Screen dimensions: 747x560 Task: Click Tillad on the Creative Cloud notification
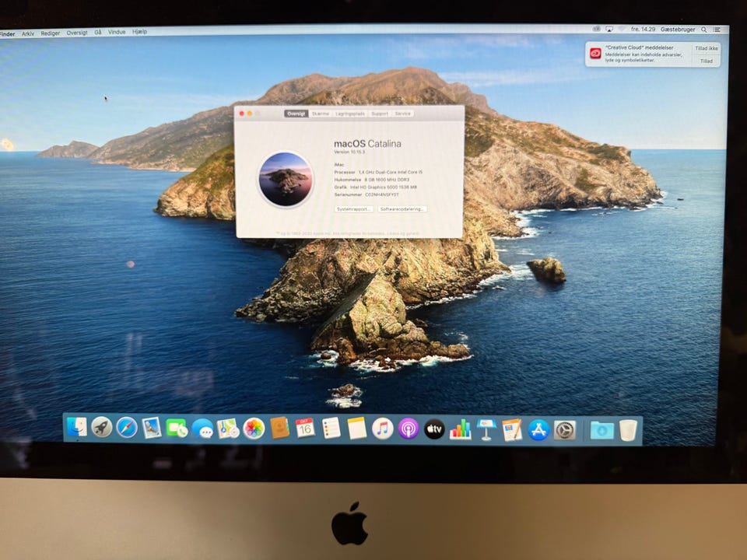(x=706, y=61)
